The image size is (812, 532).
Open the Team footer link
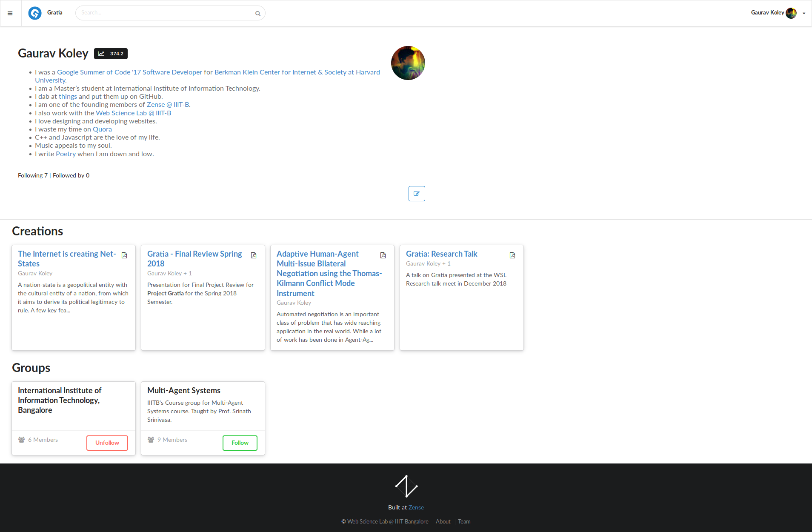point(464,522)
